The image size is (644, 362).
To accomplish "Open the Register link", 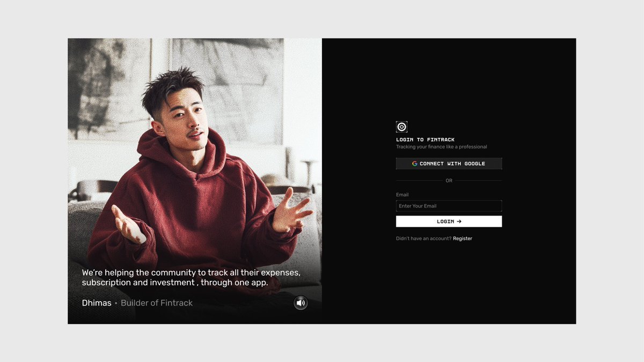I will [x=463, y=239].
